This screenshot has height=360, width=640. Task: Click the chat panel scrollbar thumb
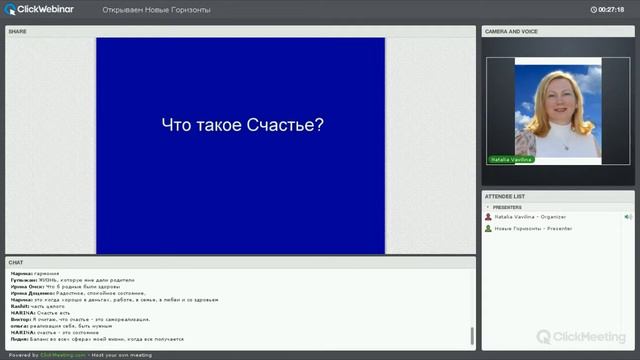(x=472, y=336)
